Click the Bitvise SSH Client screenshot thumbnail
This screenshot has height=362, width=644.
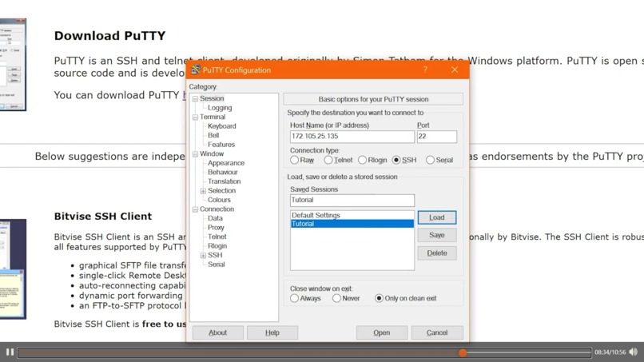(x=13, y=269)
